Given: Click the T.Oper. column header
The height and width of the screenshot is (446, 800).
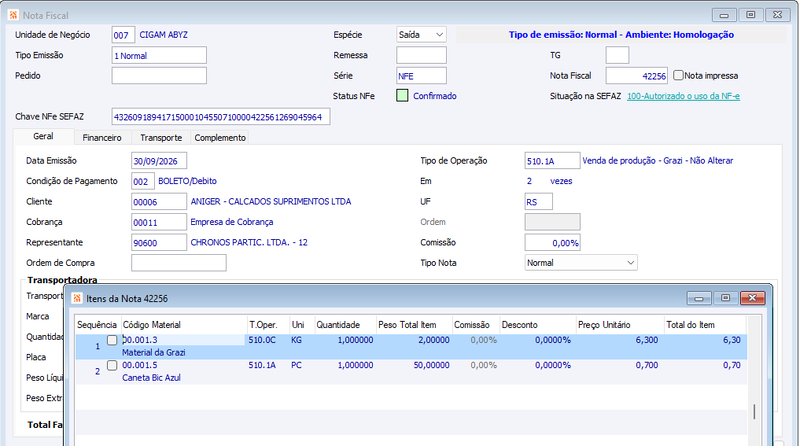Looking at the screenshot, I should click(268, 325).
